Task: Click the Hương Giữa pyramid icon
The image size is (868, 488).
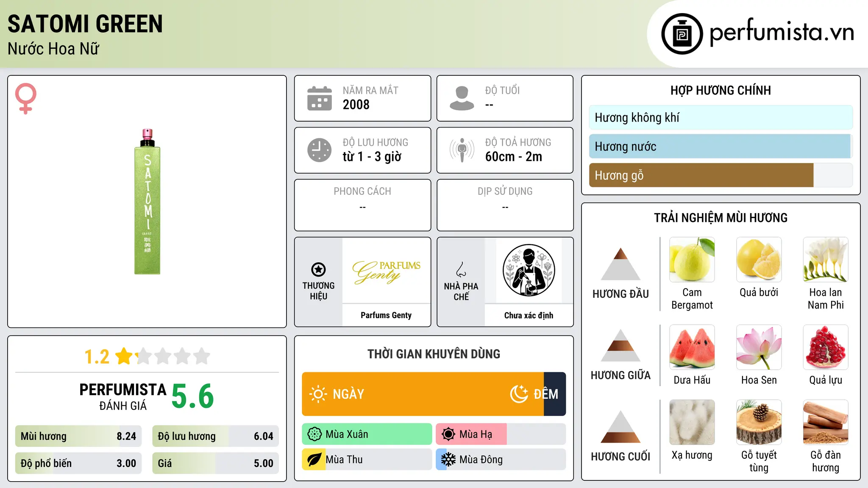Action: pos(620,345)
